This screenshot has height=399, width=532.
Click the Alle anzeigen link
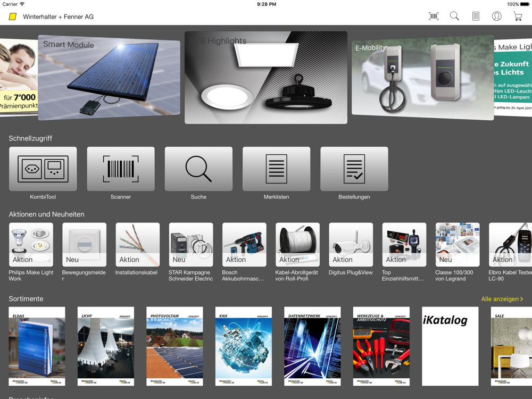coord(502,299)
